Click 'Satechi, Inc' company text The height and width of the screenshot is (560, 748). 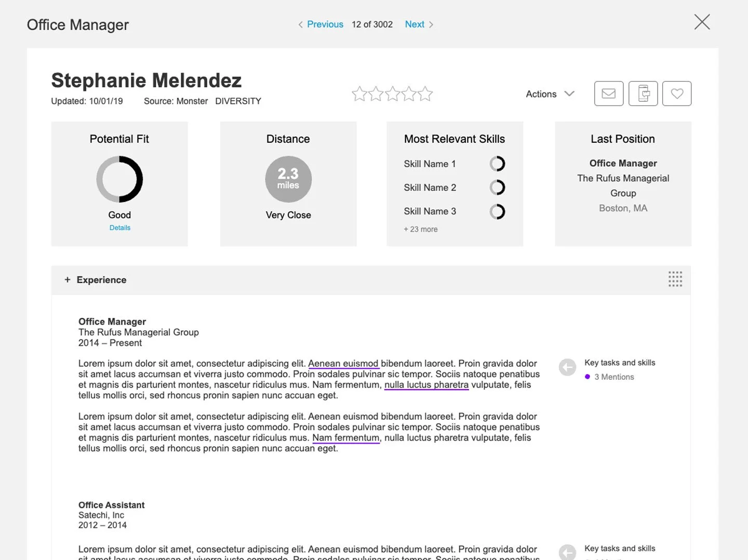pyautogui.click(x=101, y=515)
